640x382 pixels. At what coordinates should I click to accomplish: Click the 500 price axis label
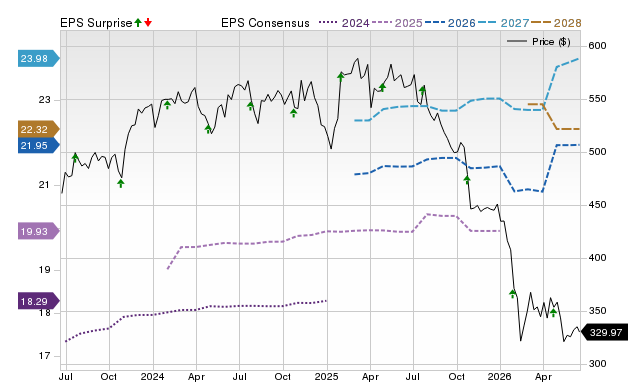[597, 152]
